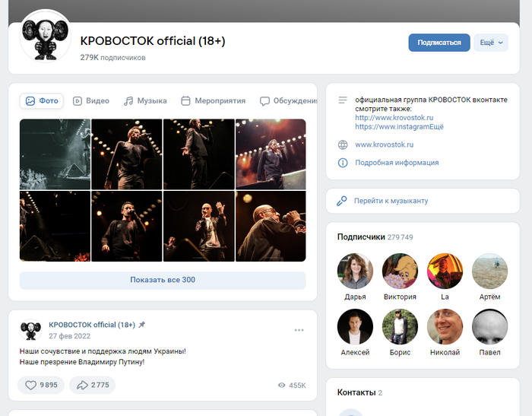Open subscriber Виктория's avatar
Viewport: 532px width, 416px height.
[x=400, y=271]
